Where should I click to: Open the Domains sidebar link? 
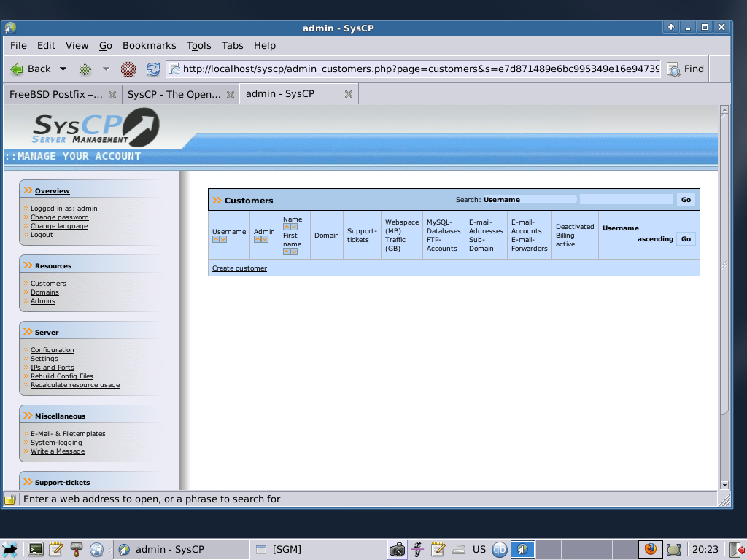(44, 292)
